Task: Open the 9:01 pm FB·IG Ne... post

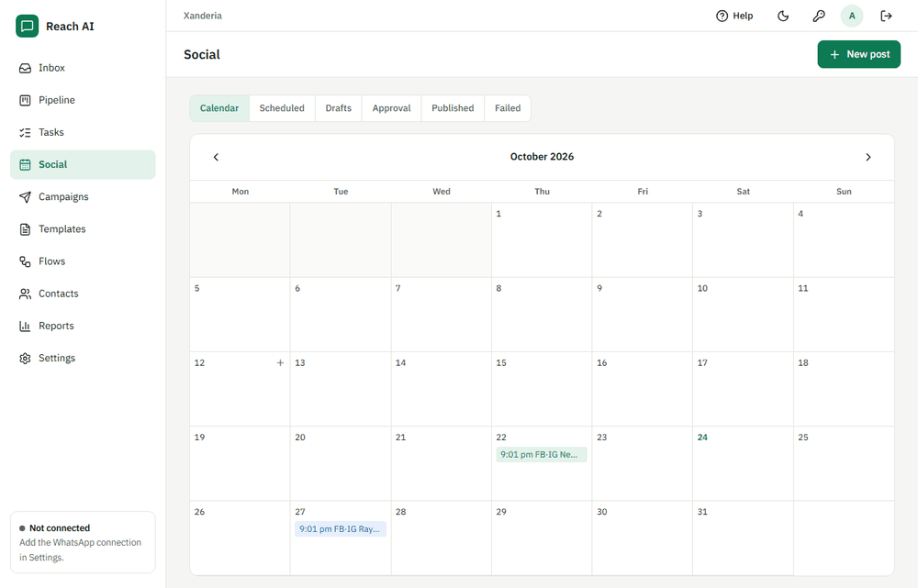Action: [542, 455]
